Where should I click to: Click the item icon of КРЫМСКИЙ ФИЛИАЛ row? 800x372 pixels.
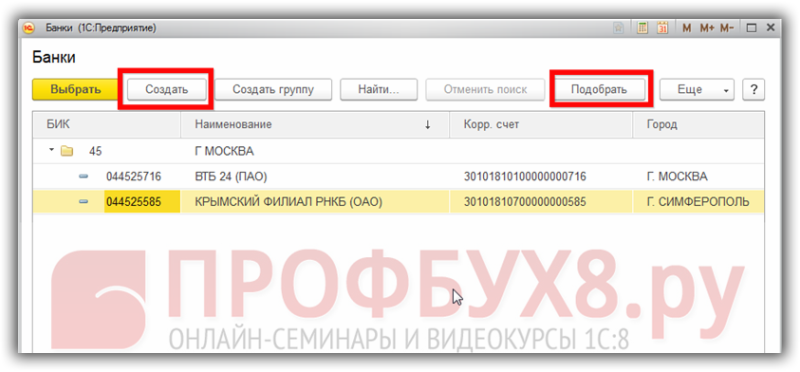point(84,202)
